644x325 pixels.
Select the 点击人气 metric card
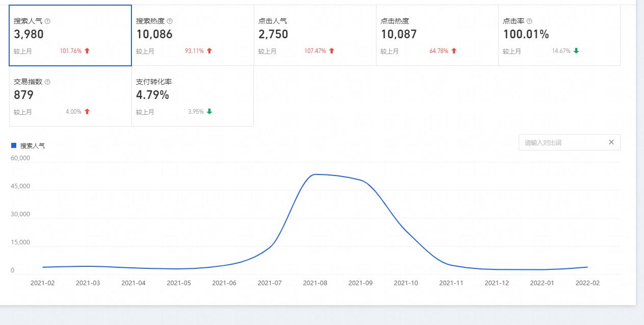(x=315, y=36)
